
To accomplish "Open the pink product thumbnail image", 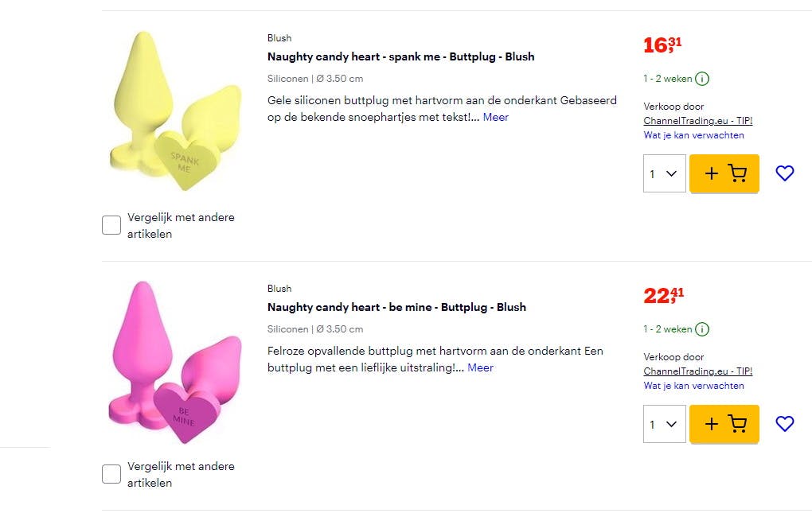I will [175, 362].
